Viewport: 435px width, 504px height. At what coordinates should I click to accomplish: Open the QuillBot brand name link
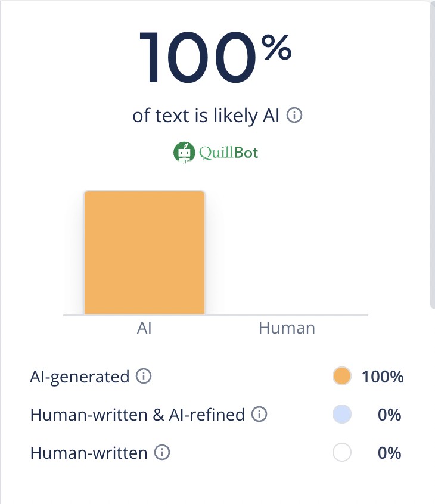[x=229, y=153]
